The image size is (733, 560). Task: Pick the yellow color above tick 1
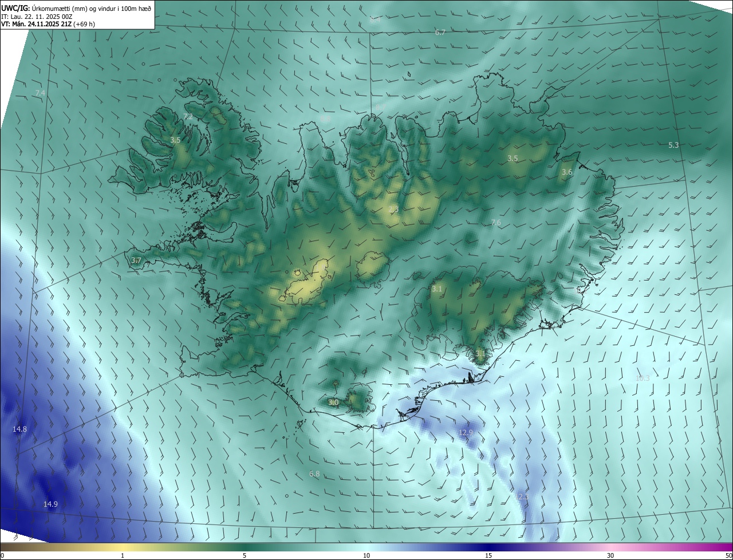pos(123,547)
